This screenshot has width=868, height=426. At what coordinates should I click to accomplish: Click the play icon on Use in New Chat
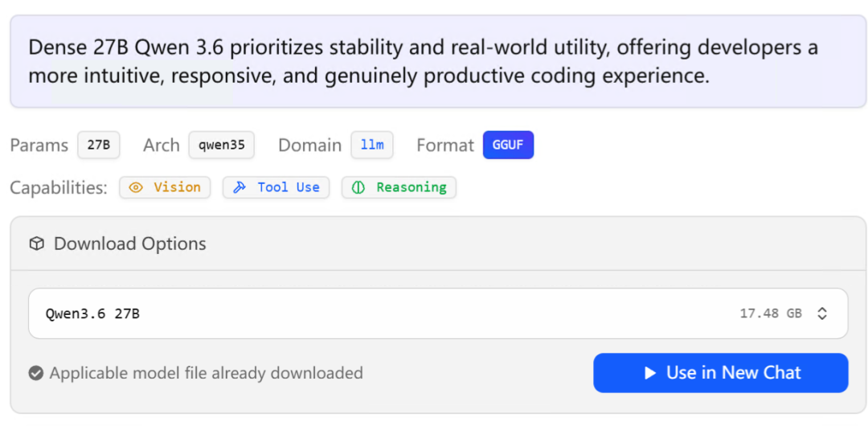coord(650,373)
